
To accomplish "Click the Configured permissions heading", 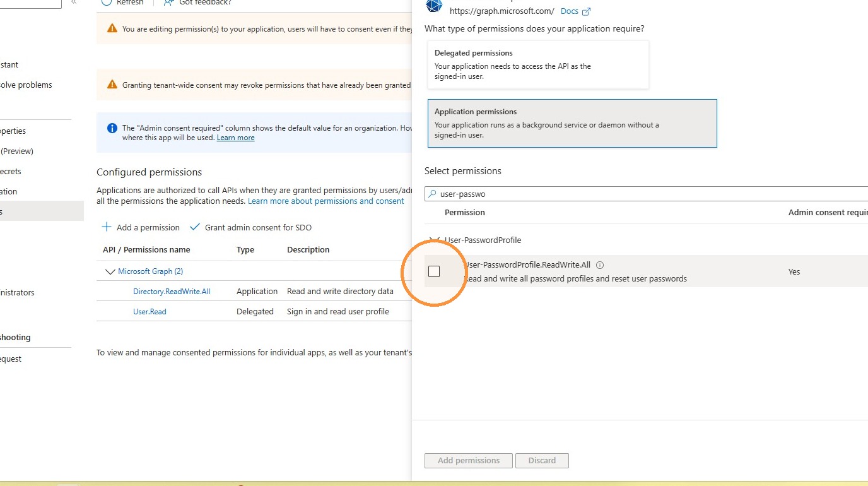I will [149, 172].
